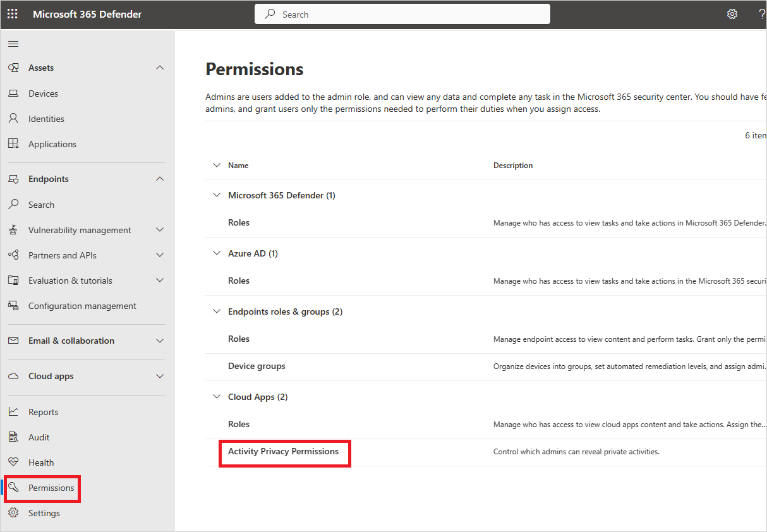Screen dimensions: 767x532
Task: Open Audit in the sidebar
Action: pyautogui.click(x=39, y=437)
